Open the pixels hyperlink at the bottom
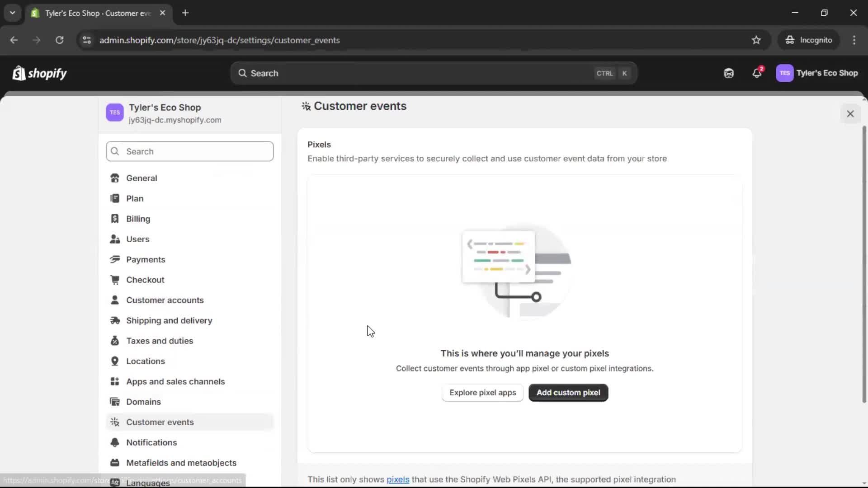The width and height of the screenshot is (868, 488). [x=398, y=479]
